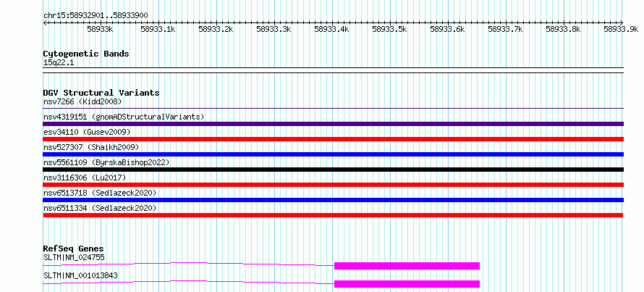Viewport: 644px width, 292px height.
Task: Click the red nsv6511334 variant bar
Action: (x=333, y=215)
